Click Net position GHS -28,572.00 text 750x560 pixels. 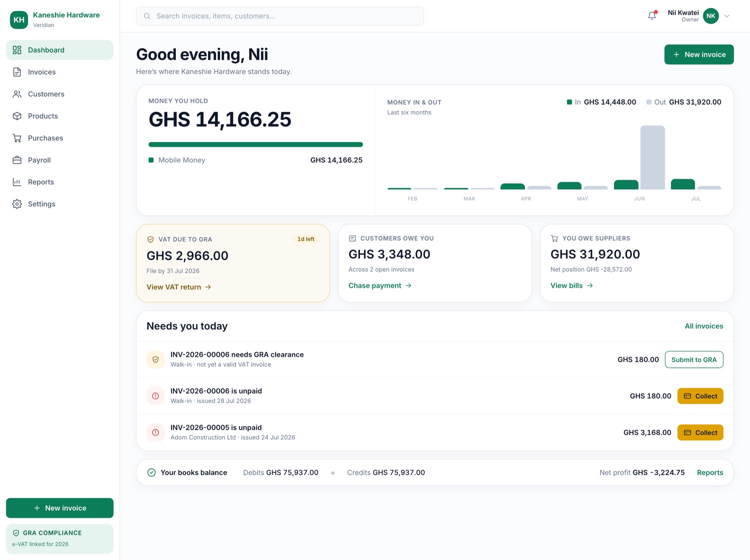coord(591,269)
